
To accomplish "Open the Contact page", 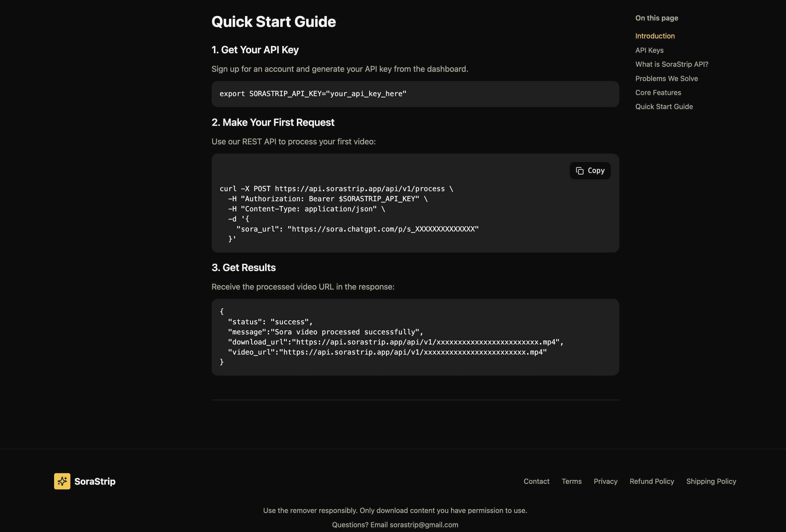I will (x=537, y=481).
